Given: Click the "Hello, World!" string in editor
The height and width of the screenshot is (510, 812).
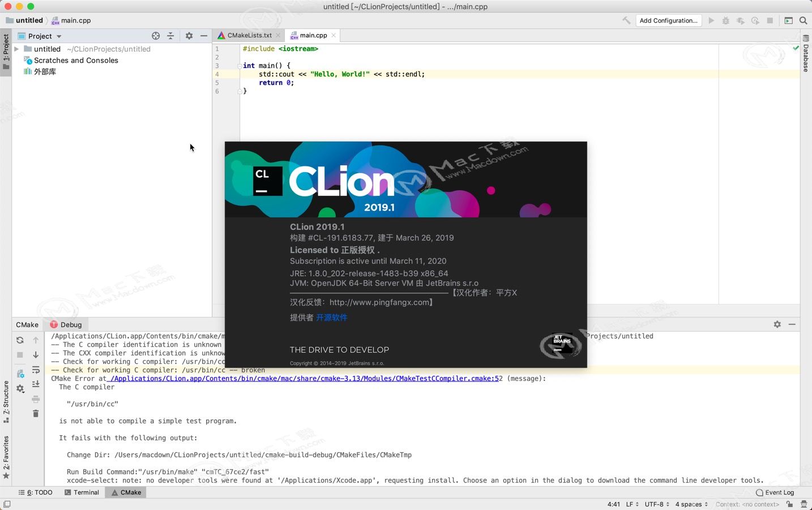Looking at the screenshot, I should [340, 74].
